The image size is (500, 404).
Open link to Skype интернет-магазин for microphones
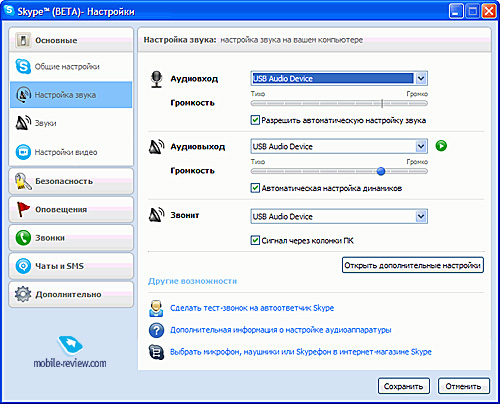(x=301, y=352)
